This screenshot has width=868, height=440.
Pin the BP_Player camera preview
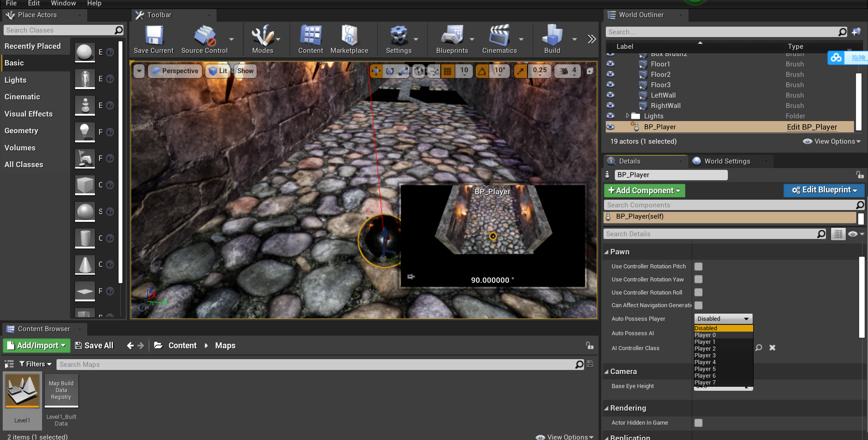click(411, 276)
